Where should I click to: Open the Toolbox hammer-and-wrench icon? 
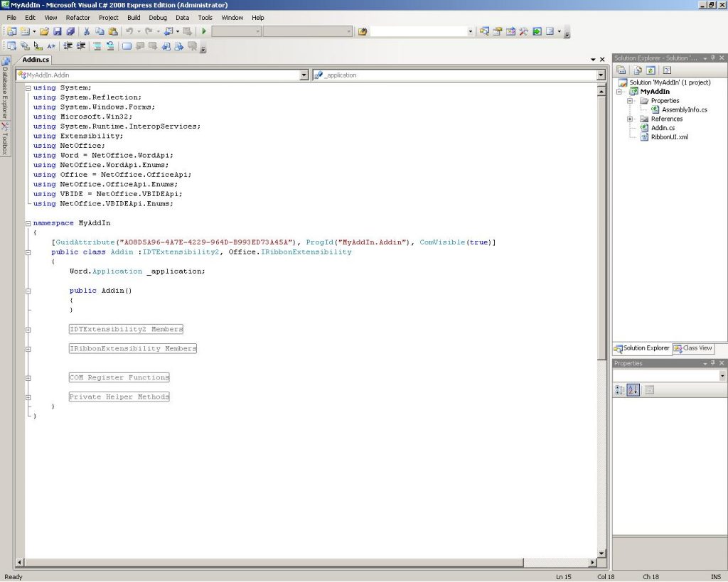tap(524, 31)
